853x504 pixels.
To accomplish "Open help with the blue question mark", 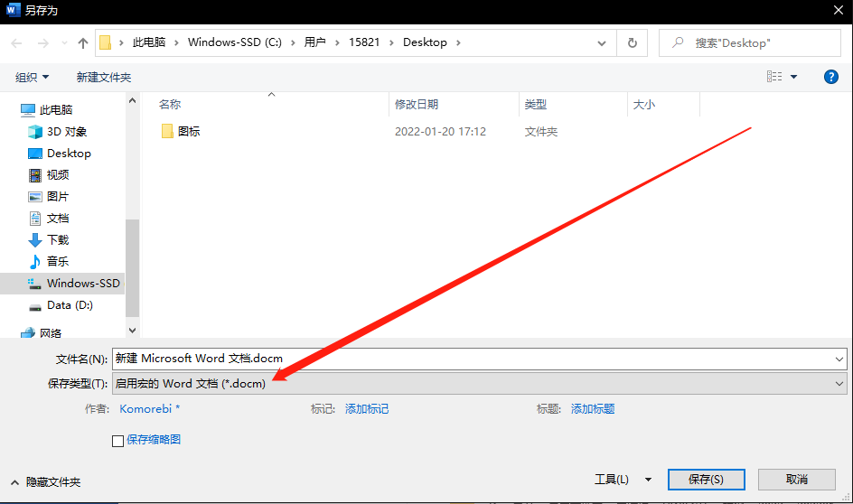I will (830, 77).
